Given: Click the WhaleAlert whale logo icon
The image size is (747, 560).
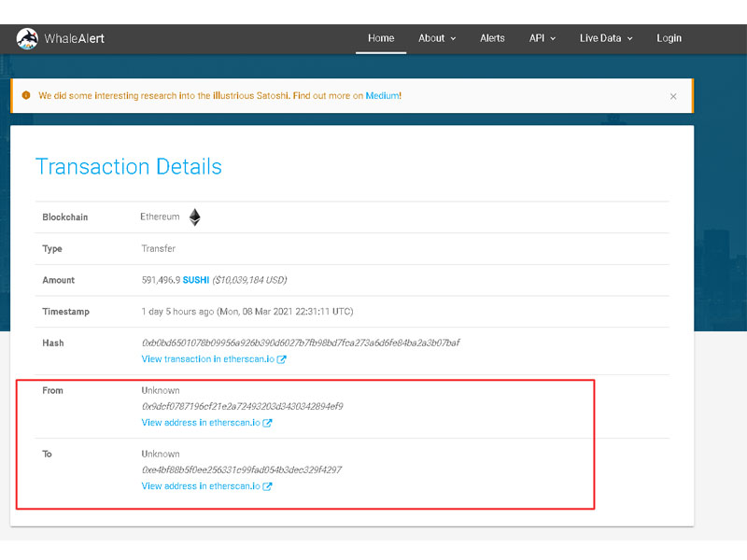Looking at the screenshot, I should (x=27, y=38).
